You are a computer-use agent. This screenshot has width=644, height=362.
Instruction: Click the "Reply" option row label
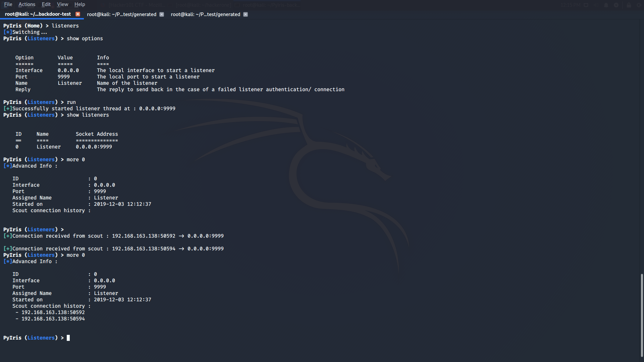23,89
